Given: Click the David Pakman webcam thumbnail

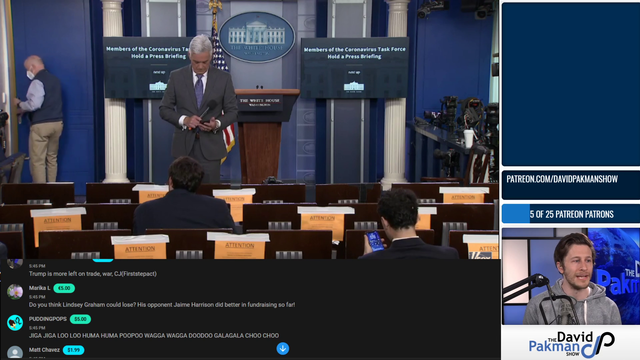Looking at the screenshot, I should (571, 277).
